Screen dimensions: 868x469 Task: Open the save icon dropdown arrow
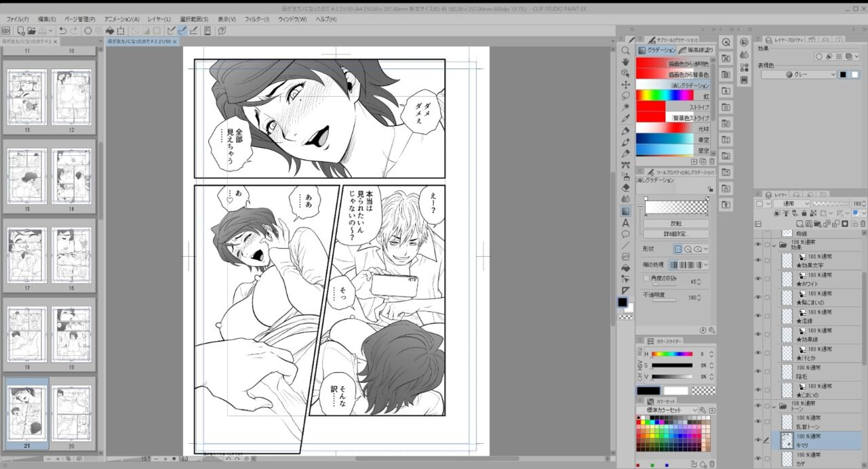[52, 30]
